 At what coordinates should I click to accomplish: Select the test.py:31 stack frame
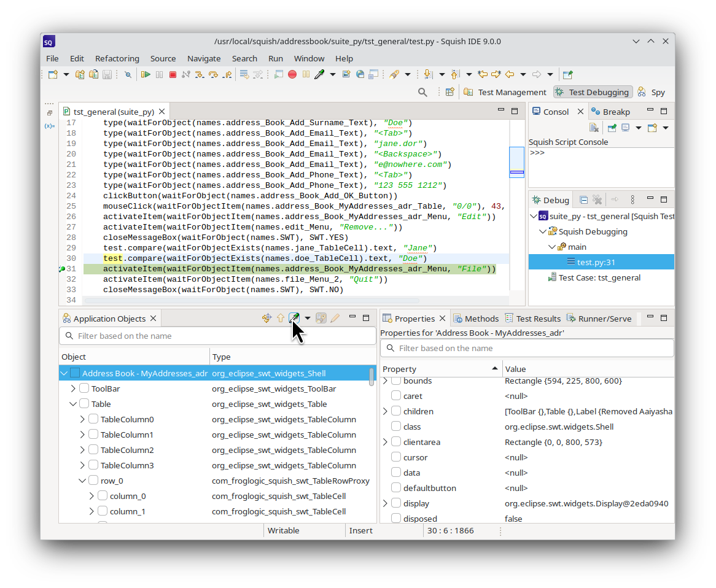(596, 262)
